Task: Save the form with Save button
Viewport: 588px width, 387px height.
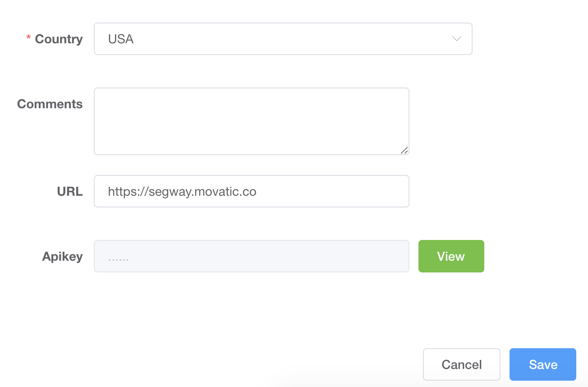Action: (x=542, y=364)
